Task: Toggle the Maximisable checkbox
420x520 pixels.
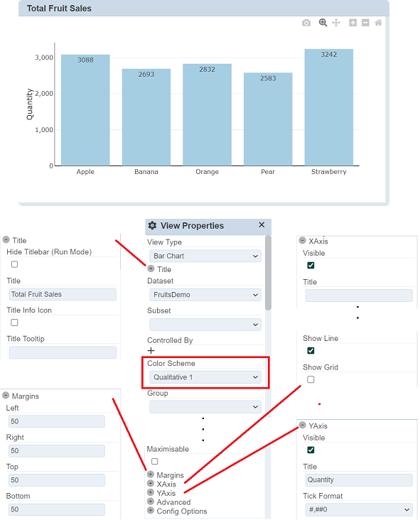Action: coord(155,461)
